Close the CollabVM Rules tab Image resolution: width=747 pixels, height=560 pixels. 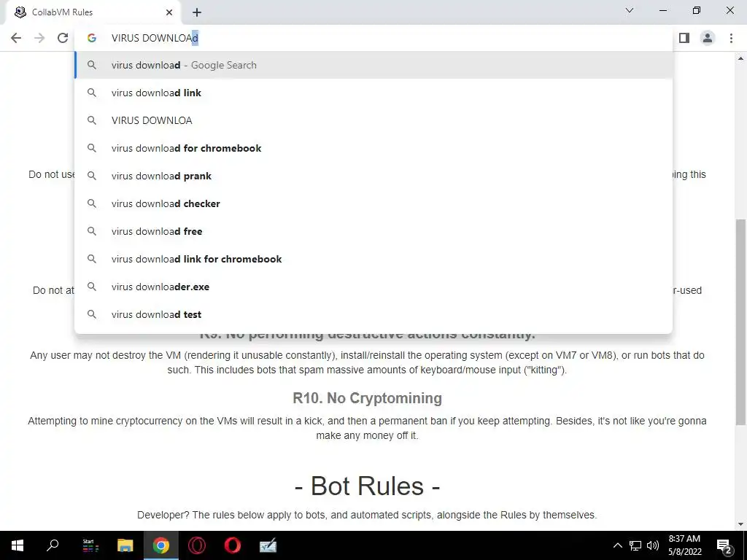(169, 12)
